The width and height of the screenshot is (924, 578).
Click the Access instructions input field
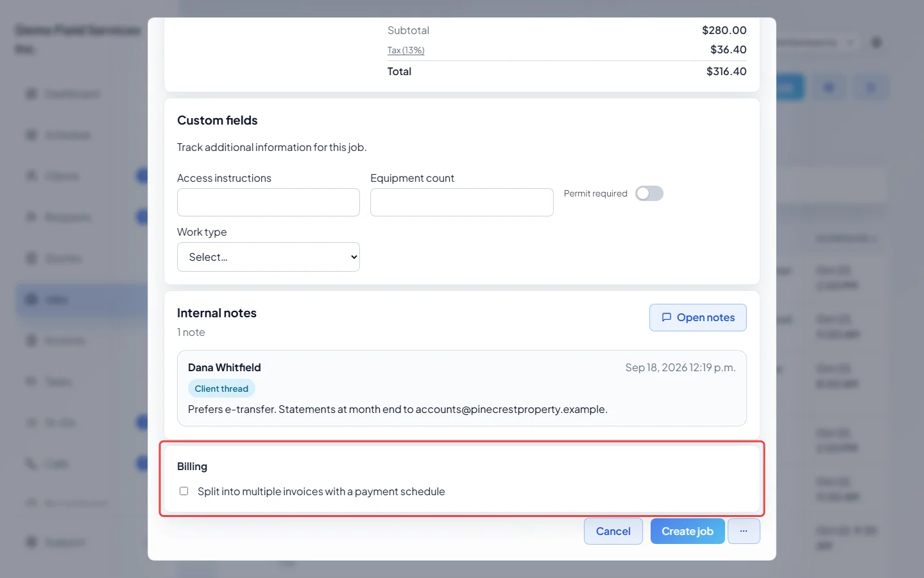268,202
